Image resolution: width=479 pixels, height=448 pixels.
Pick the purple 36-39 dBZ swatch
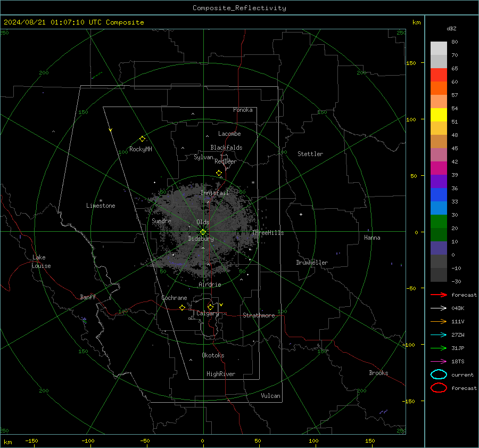pyautogui.click(x=439, y=182)
